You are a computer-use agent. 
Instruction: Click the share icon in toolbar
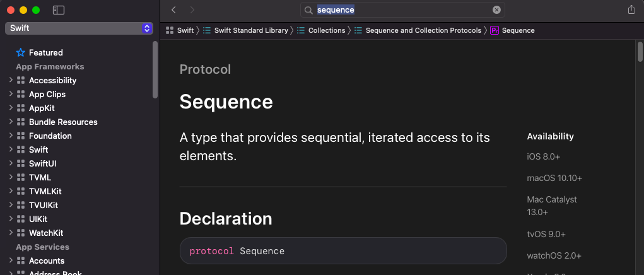631,10
